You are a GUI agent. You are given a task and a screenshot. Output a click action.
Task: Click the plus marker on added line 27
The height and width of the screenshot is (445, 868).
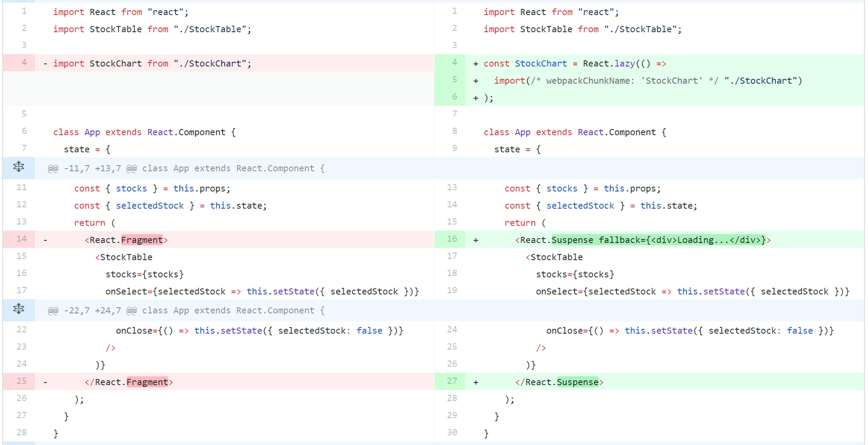(x=475, y=382)
